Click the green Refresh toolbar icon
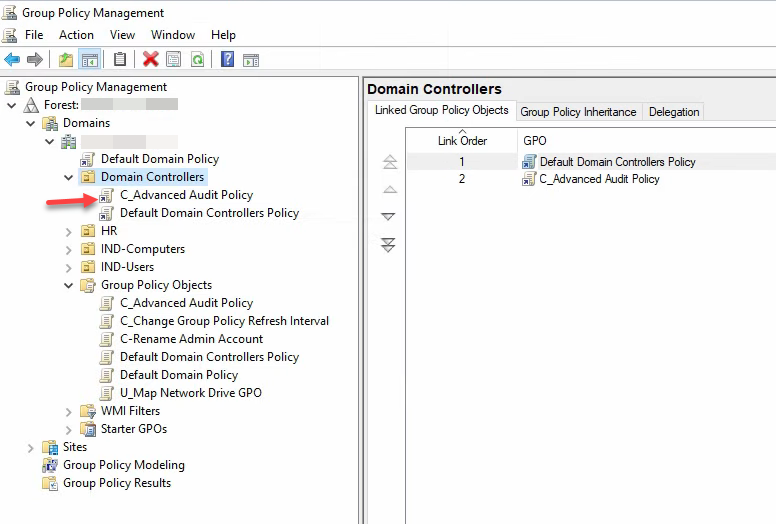 (197, 60)
